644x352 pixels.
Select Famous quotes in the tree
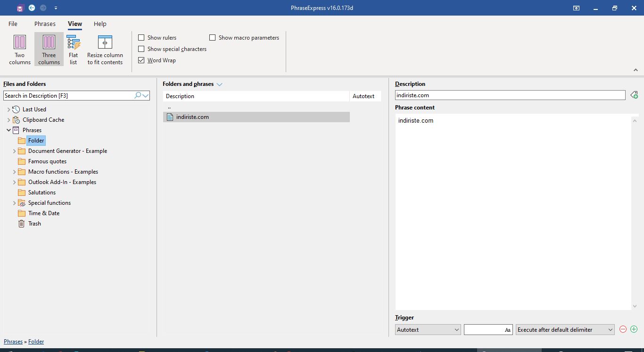click(47, 161)
